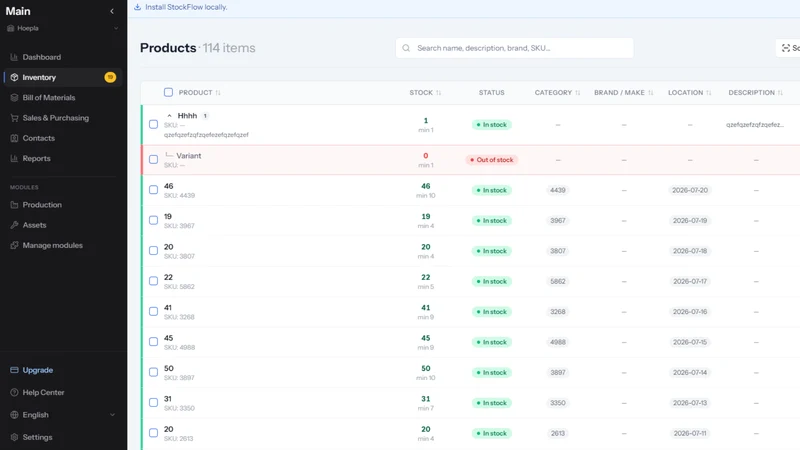Select checkbox for SKU 3350 row
The height and width of the screenshot is (450, 800).
[154, 403]
